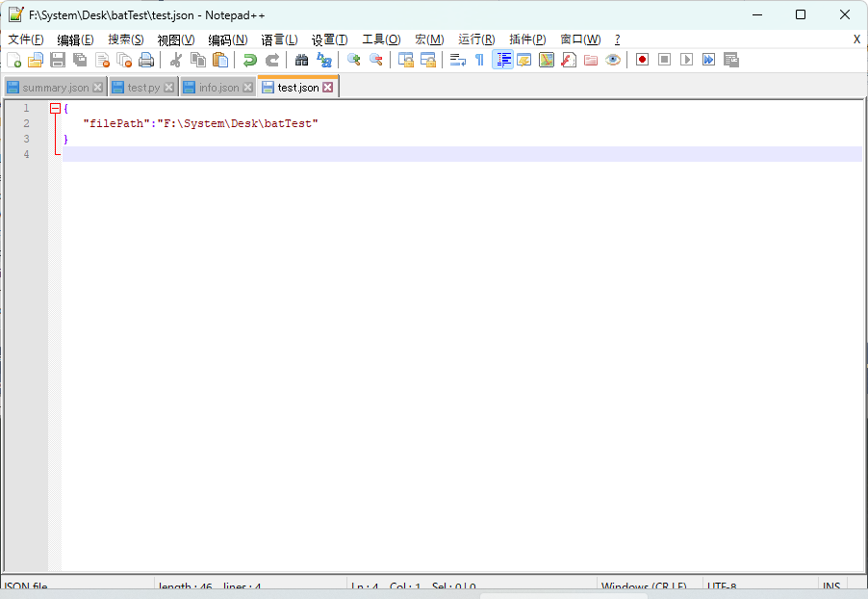Close all documents toolbar icon
The image size is (868, 599).
pyautogui.click(x=124, y=60)
